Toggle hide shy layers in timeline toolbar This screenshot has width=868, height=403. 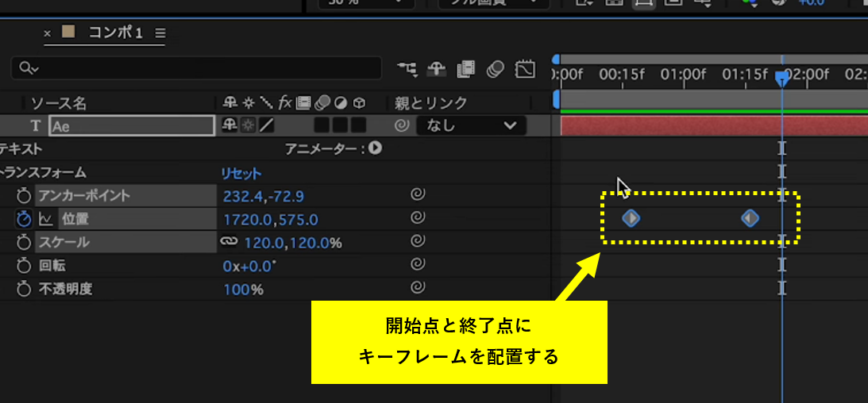coord(437,68)
